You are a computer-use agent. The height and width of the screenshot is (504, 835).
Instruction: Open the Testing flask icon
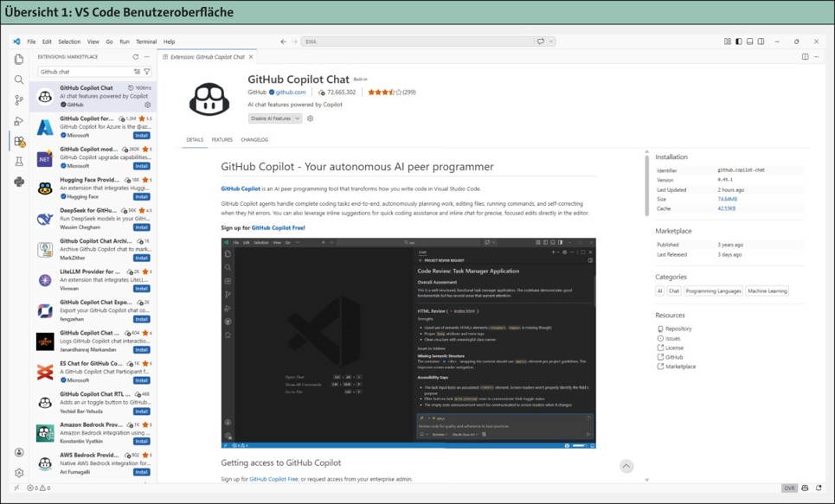19,162
